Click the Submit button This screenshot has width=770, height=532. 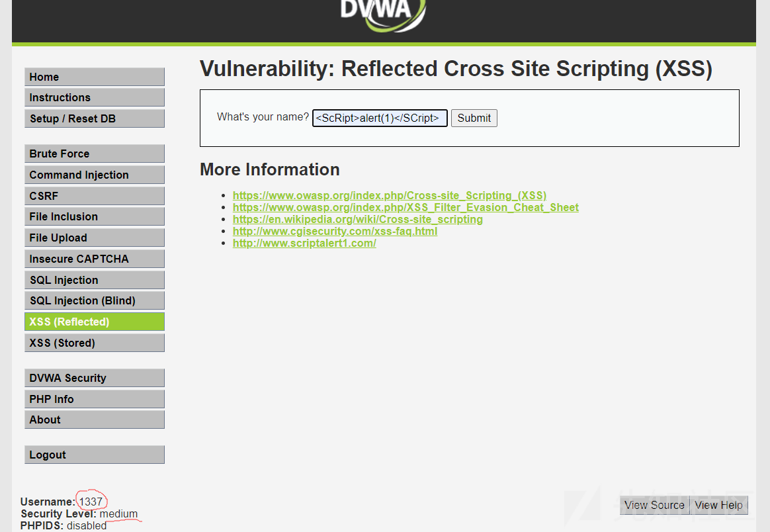click(474, 118)
